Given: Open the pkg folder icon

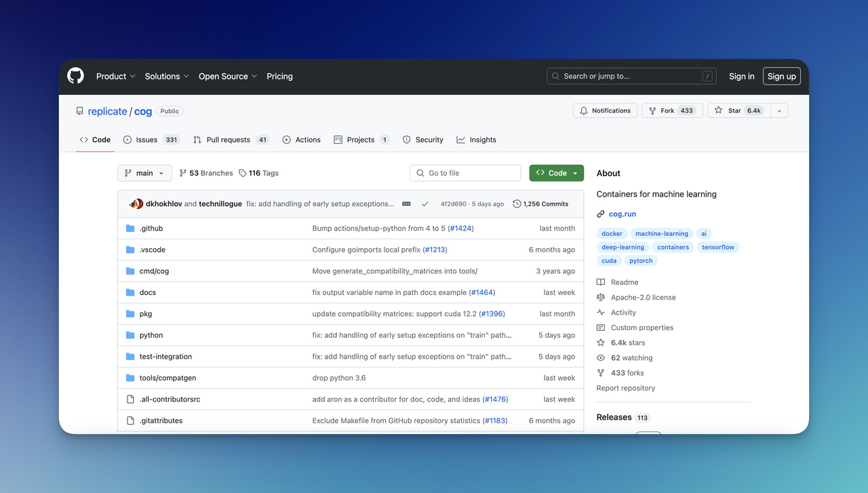Looking at the screenshot, I should (130, 313).
